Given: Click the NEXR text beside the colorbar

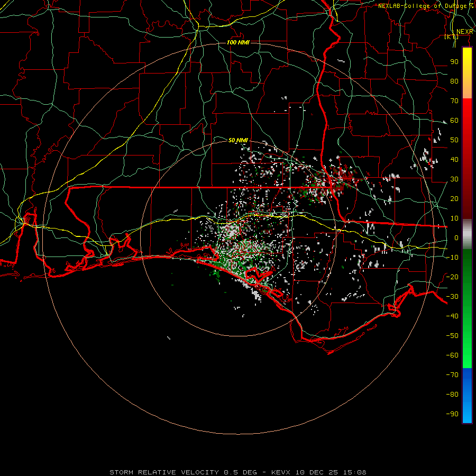Looking at the screenshot, I should [x=465, y=32].
